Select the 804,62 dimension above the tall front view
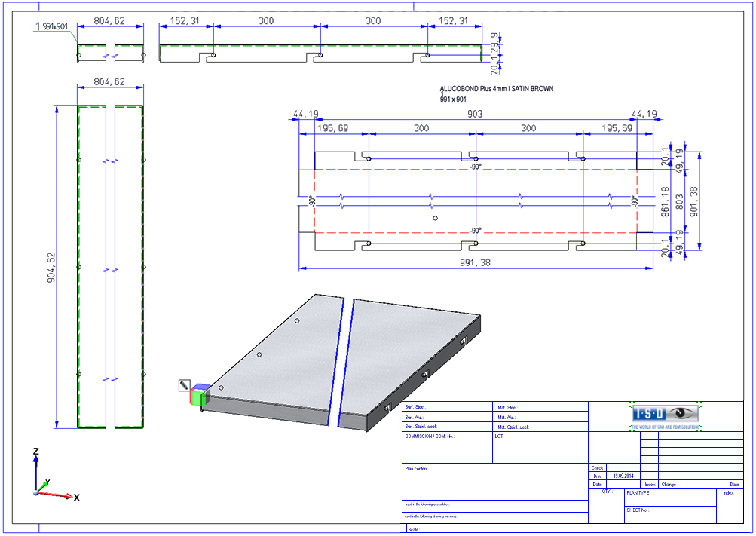This screenshot has height=536, width=756. [x=109, y=81]
